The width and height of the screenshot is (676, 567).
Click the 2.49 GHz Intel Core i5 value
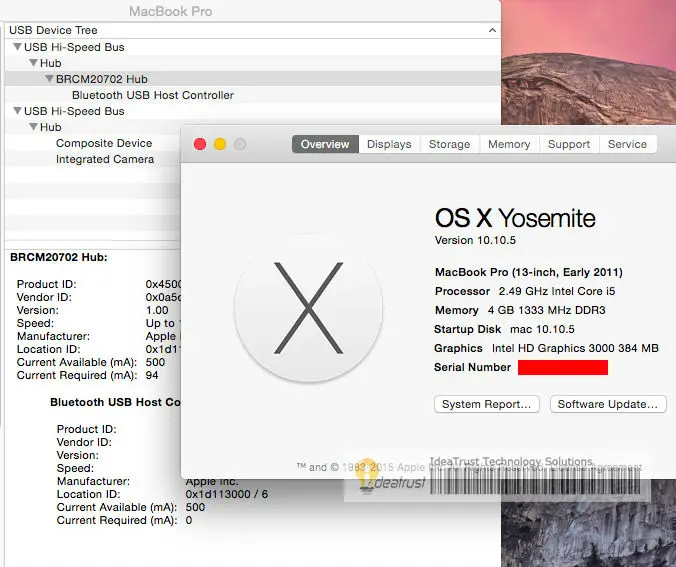coord(557,291)
